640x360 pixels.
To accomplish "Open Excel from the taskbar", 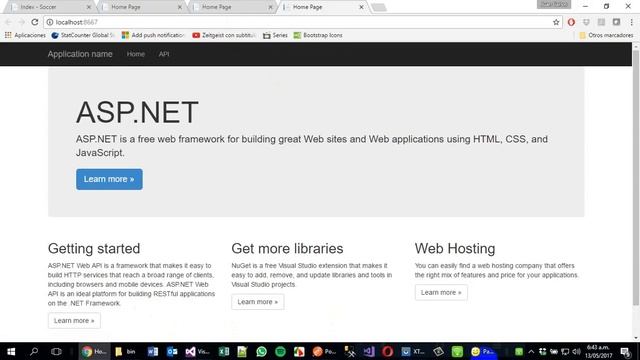I will click(x=224, y=351).
